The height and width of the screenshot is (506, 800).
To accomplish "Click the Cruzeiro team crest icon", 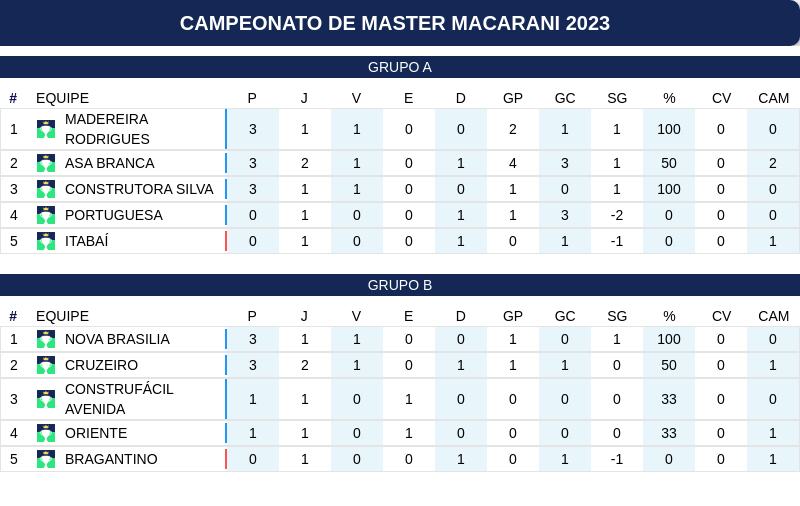I will tap(46, 365).
